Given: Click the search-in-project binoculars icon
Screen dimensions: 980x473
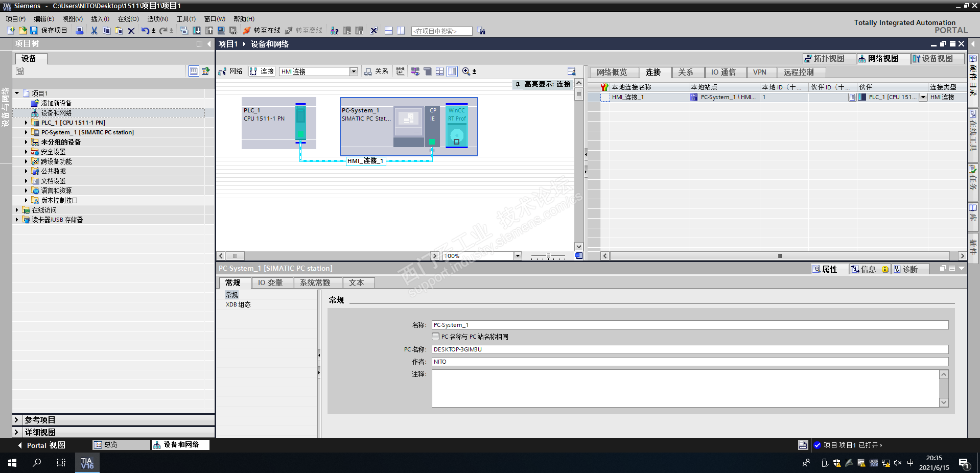Looking at the screenshot, I should point(481,31).
